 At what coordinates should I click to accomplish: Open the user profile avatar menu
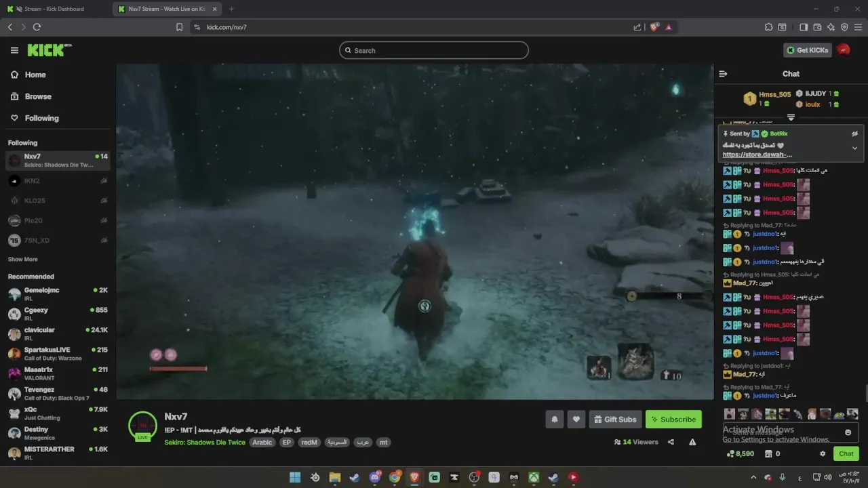(x=844, y=50)
